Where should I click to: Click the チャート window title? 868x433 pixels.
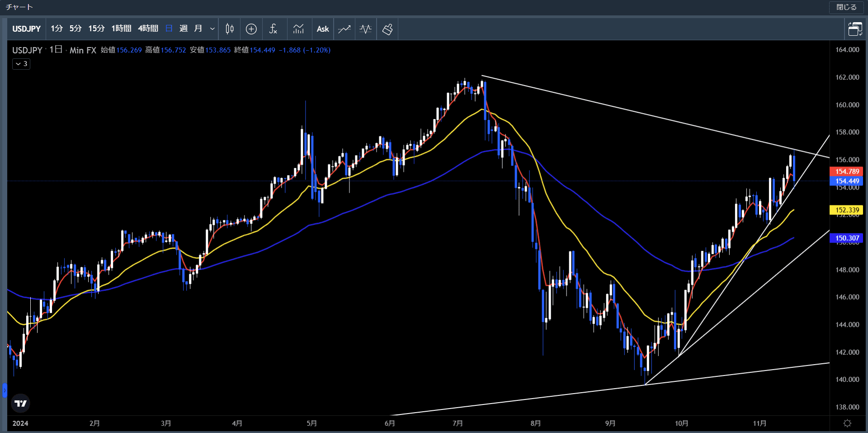tap(19, 7)
